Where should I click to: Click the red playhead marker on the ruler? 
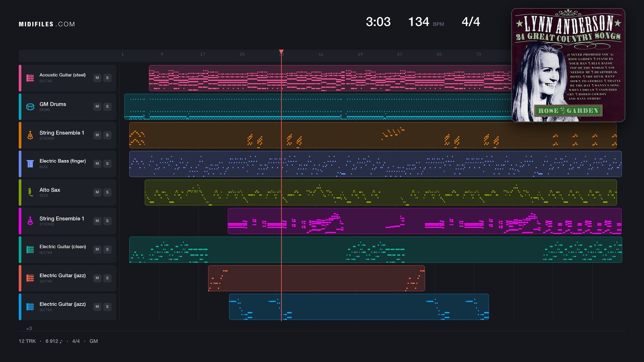(281, 52)
